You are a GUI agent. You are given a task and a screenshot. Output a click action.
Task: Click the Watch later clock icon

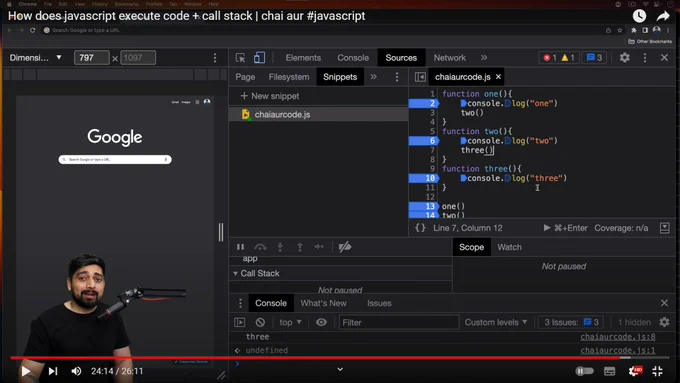[639, 16]
